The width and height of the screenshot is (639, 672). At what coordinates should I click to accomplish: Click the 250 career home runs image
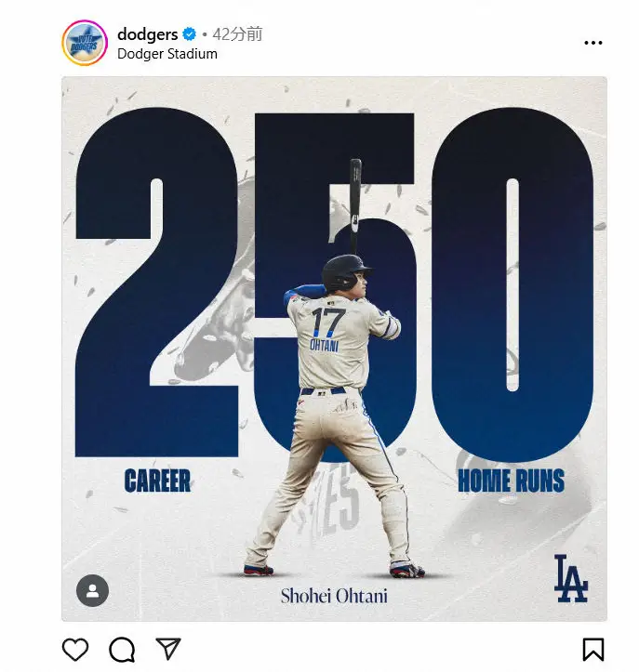tap(334, 349)
